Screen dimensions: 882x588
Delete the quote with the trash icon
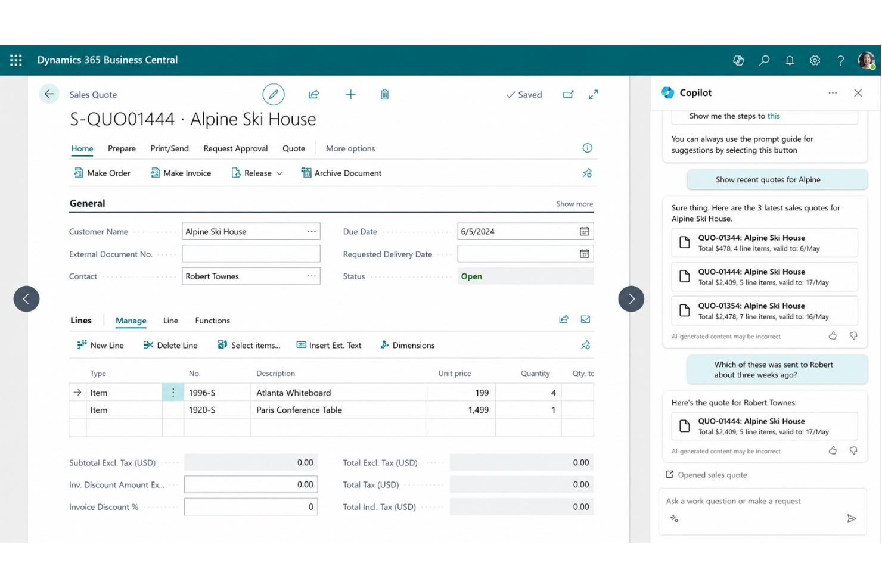click(384, 94)
